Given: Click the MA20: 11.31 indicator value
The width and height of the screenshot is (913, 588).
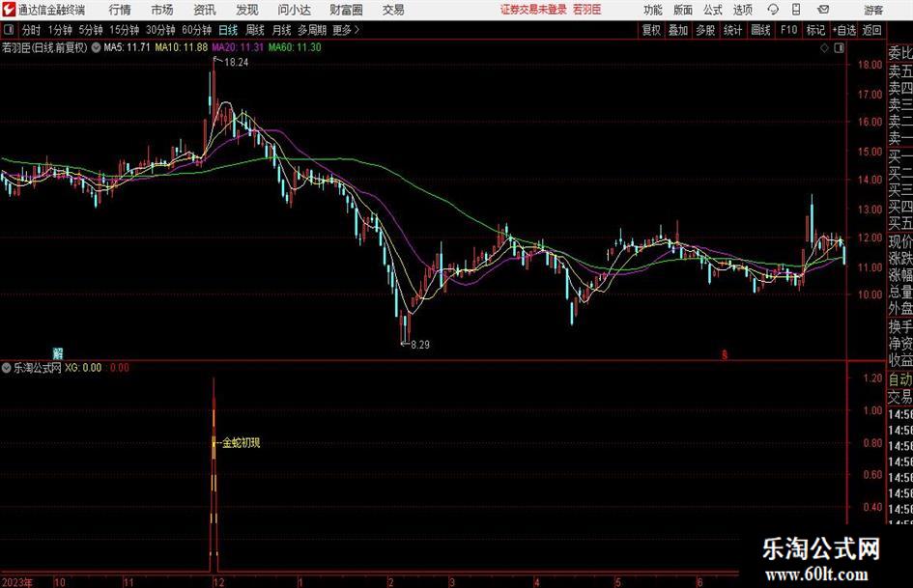Looking at the screenshot, I should (238, 47).
